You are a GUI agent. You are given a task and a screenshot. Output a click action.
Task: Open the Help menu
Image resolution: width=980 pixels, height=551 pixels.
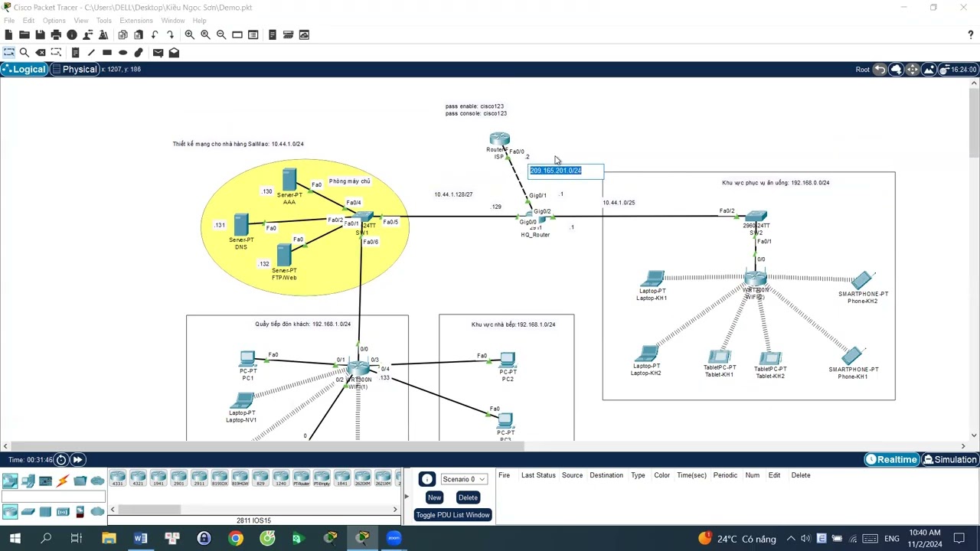click(x=199, y=21)
